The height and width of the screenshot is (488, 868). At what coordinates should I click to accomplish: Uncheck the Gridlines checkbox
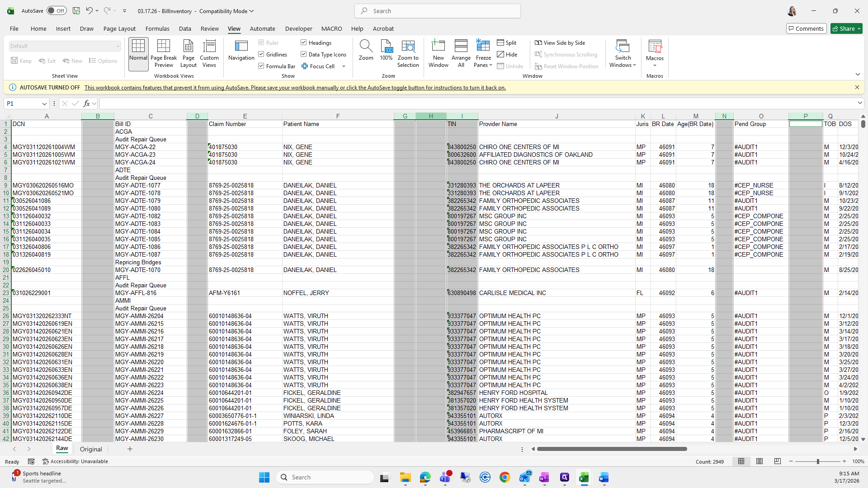261,54
